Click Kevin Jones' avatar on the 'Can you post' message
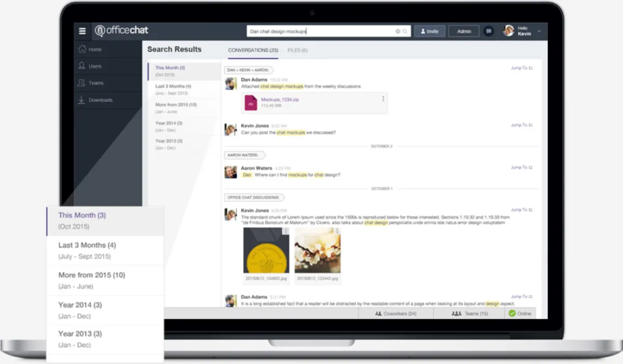This screenshot has width=623, height=364. point(231,129)
